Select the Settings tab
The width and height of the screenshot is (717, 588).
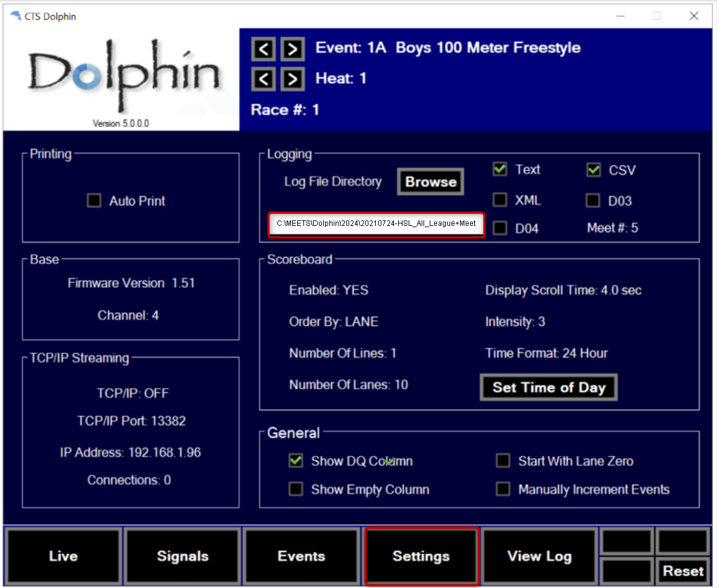click(421, 556)
